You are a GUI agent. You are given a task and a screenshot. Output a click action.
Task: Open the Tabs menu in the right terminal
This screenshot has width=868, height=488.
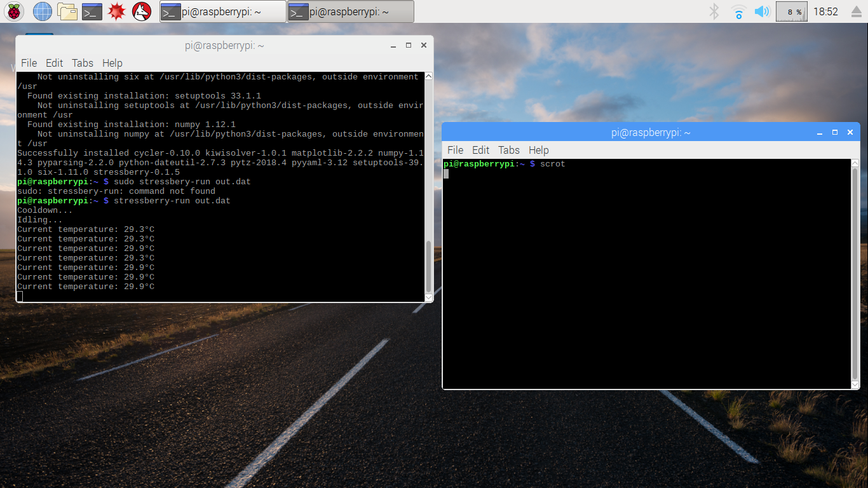tap(508, 150)
